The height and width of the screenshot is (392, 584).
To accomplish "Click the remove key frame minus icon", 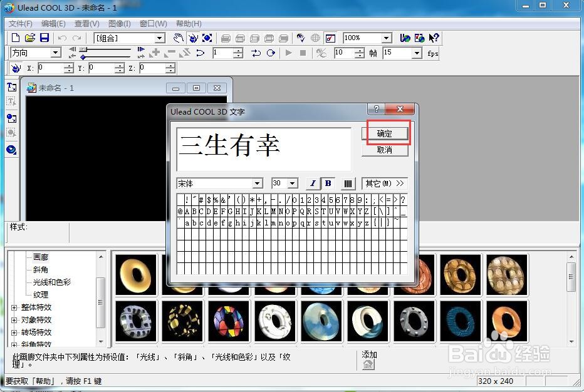I will (169, 53).
